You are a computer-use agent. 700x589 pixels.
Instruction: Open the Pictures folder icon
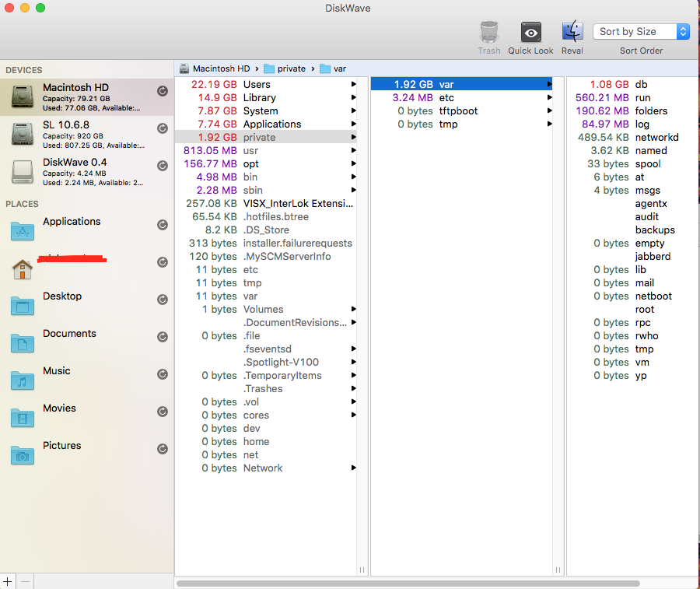(x=23, y=455)
